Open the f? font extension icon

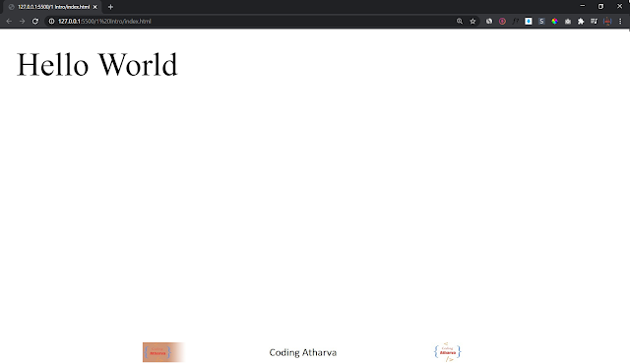[516, 22]
